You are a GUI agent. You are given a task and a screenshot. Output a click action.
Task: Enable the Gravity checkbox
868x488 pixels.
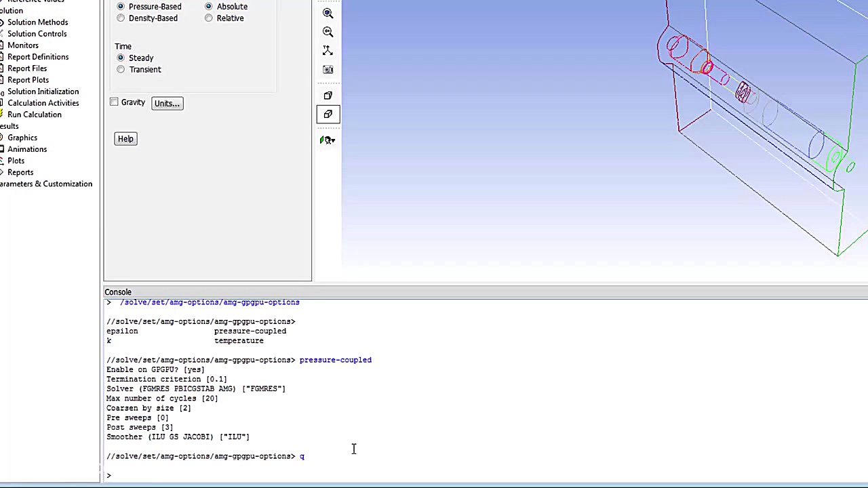(114, 102)
